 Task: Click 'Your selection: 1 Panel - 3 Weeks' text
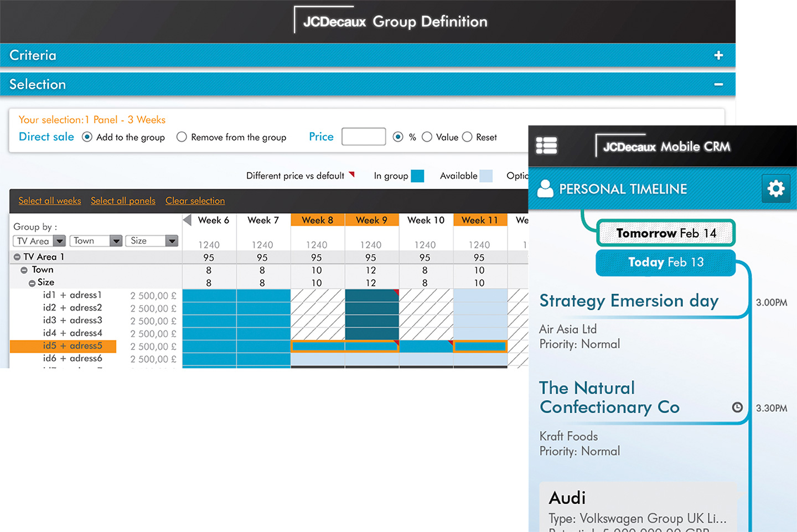tap(92, 120)
